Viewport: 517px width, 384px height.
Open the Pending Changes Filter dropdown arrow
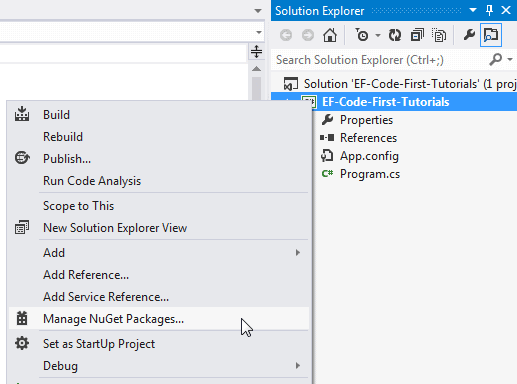coord(378,35)
